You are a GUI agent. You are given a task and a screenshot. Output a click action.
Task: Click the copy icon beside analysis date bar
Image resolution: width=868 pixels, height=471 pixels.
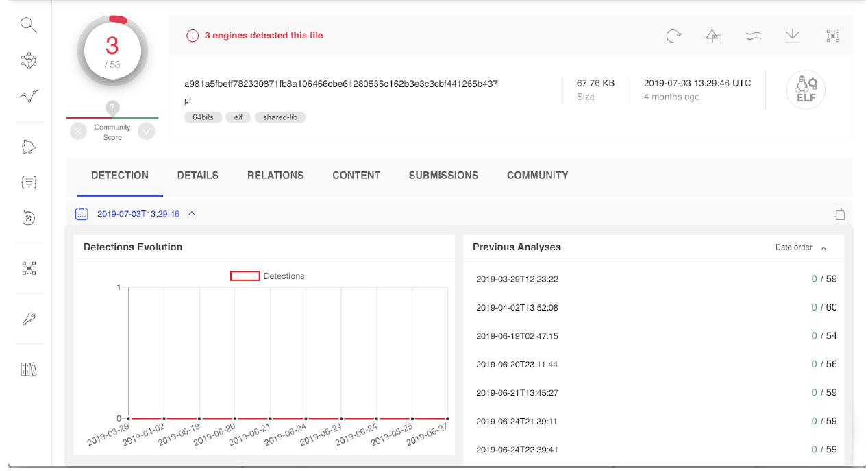click(x=839, y=214)
